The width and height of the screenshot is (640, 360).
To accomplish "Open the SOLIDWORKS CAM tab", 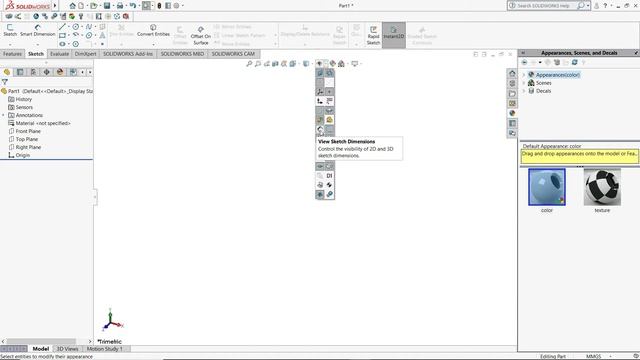I will [233, 54].
